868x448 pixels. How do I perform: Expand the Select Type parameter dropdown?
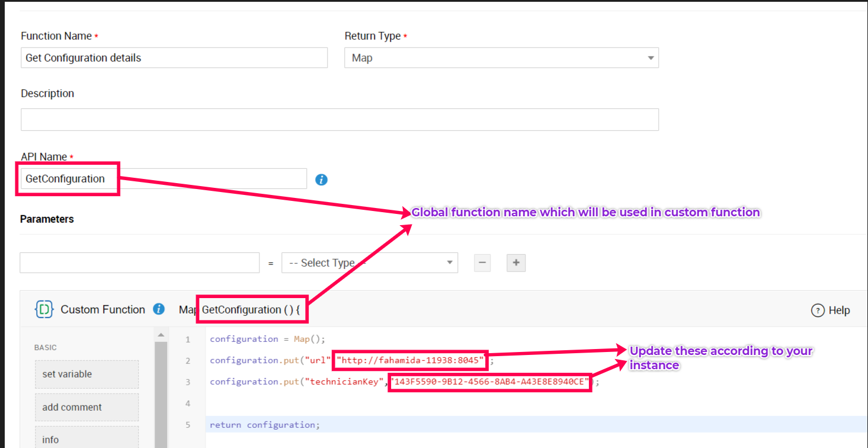point(369,263)
